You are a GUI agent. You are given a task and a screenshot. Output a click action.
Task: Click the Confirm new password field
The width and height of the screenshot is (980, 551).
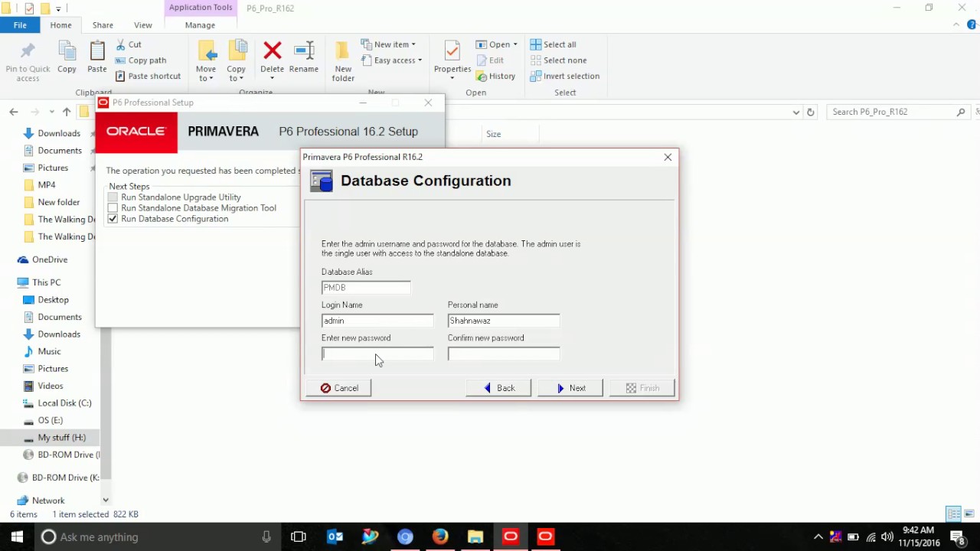coord(504,354)
